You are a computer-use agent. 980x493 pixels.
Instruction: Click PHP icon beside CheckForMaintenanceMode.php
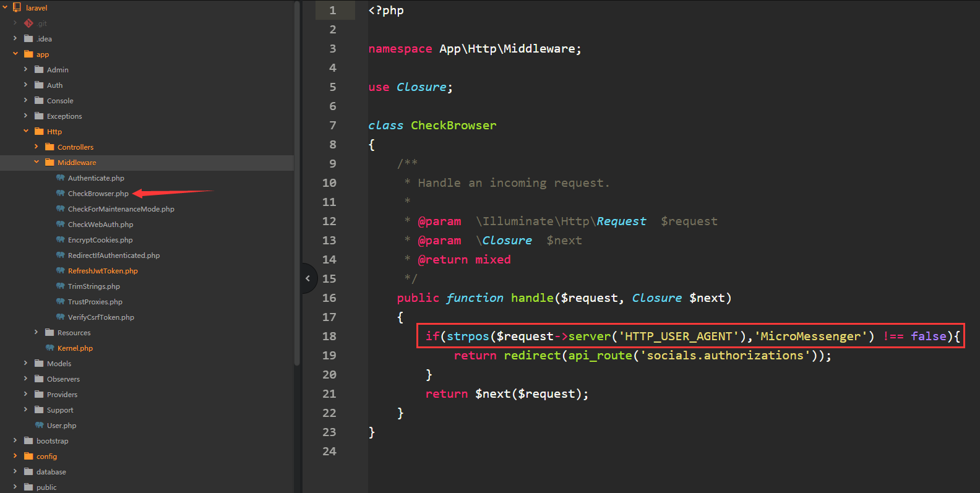point(60,208)
